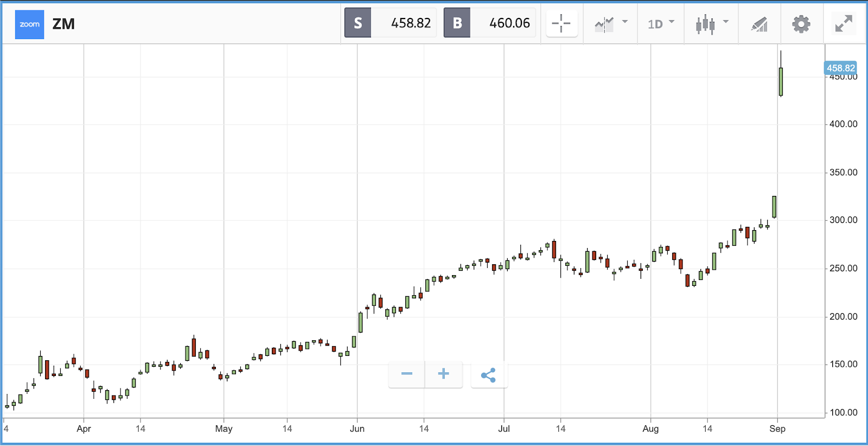Expand the chart to fullscreen

pyautogui.click(x=844, y=23)
